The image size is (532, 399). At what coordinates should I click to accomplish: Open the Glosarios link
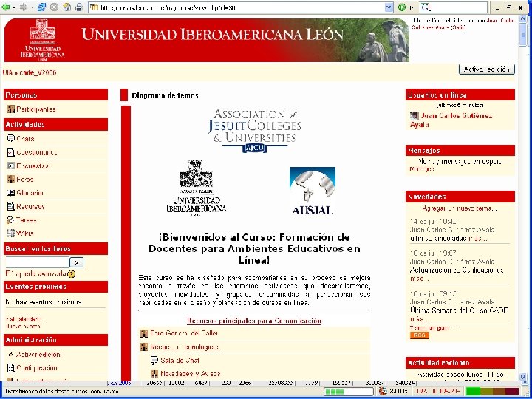[x=30, y=193]
